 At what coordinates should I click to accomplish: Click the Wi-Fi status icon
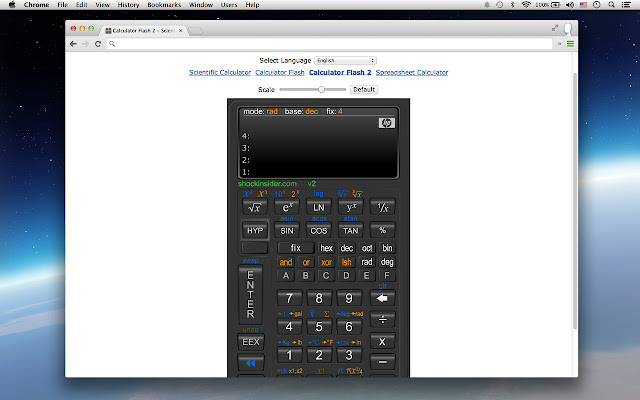pos(526,5)
